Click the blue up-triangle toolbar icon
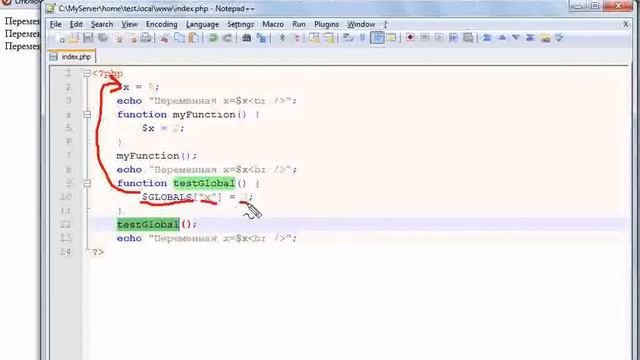This screenshot has width=640, height=360. pos(502,38)
